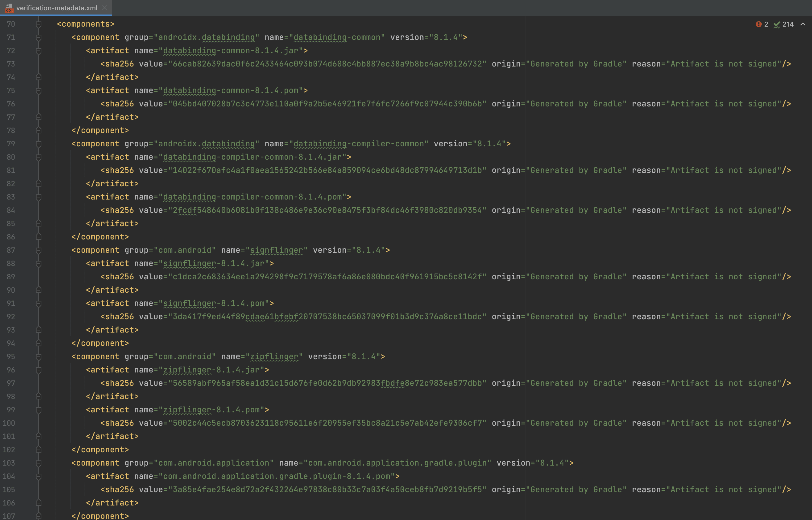Fold the zipflinger component at line 95

39,357
